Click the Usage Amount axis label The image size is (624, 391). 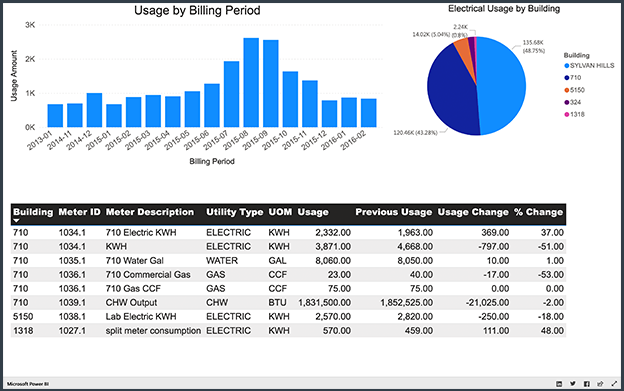pos(14,76)
